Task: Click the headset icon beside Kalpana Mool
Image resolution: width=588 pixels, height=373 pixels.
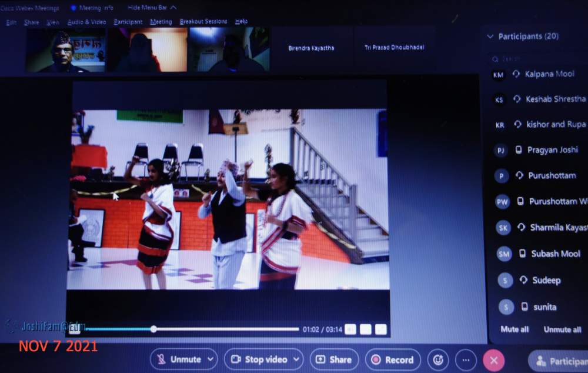Action: click(516, 74)
